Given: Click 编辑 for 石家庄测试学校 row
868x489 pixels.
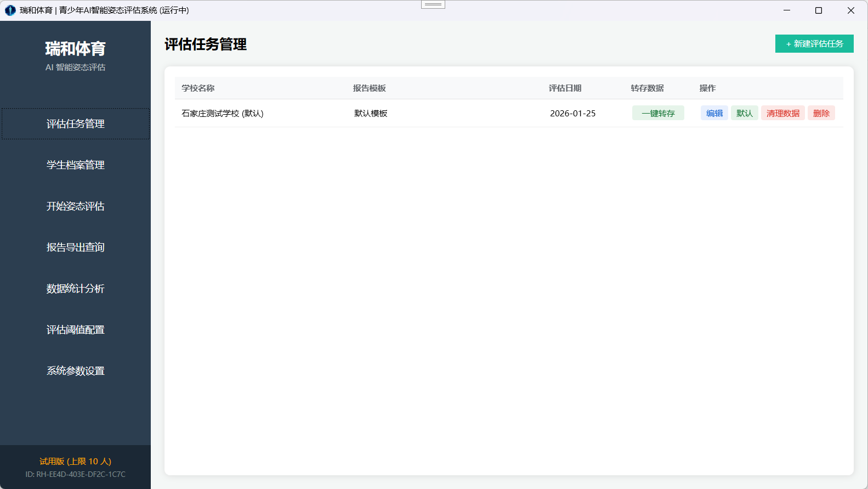Looking at the screenshot, I should (x=714, y=113).
